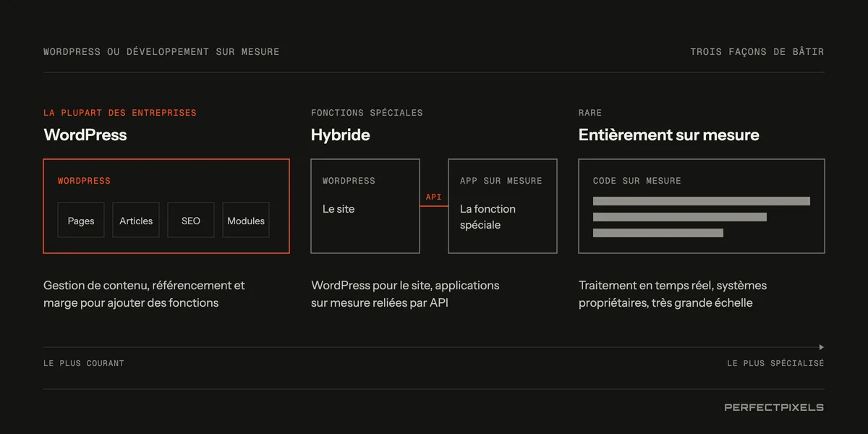The width and height of the screenshot is (868, 434).
Task: Click the arrowhead at the end of the scale line
Action: pos(822,347)
